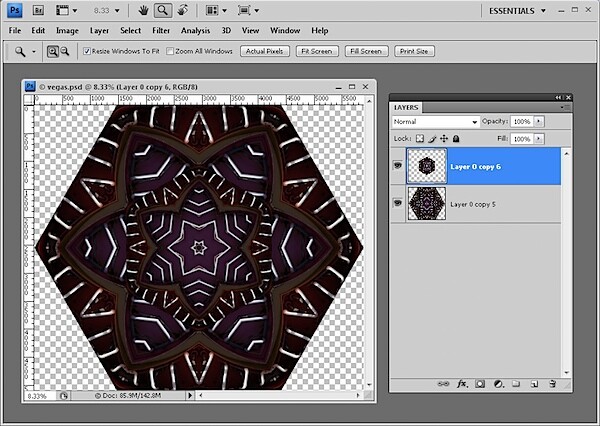Expand the Screen Mode dropdown arrow
Image resolution: width=600 pixels, height=426 pixels.
(x=257, y=11)
